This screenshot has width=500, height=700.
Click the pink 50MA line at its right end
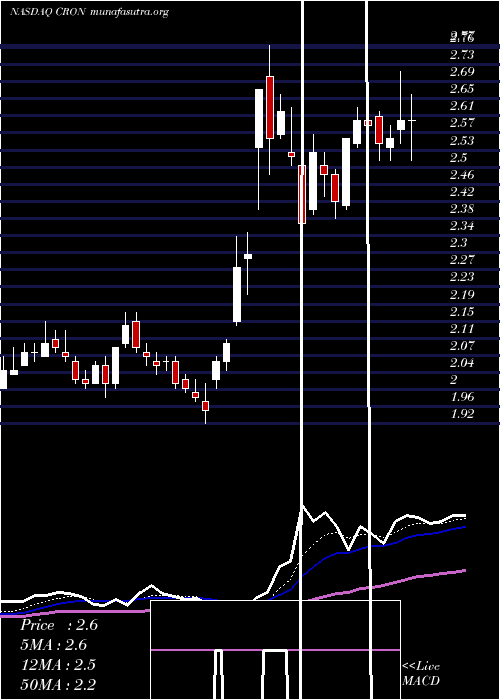coord(464,571)
